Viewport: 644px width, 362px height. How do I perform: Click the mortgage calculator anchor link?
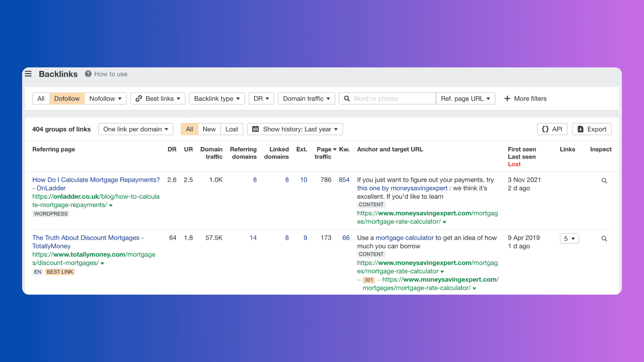(405, 238)
